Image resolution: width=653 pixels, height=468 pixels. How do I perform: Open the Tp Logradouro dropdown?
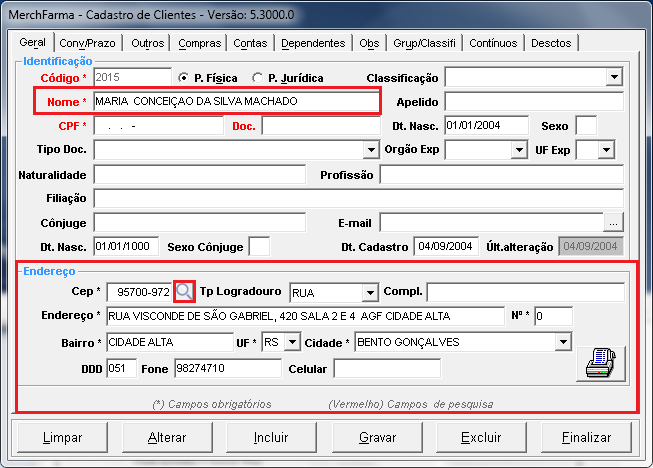(370, 292)
